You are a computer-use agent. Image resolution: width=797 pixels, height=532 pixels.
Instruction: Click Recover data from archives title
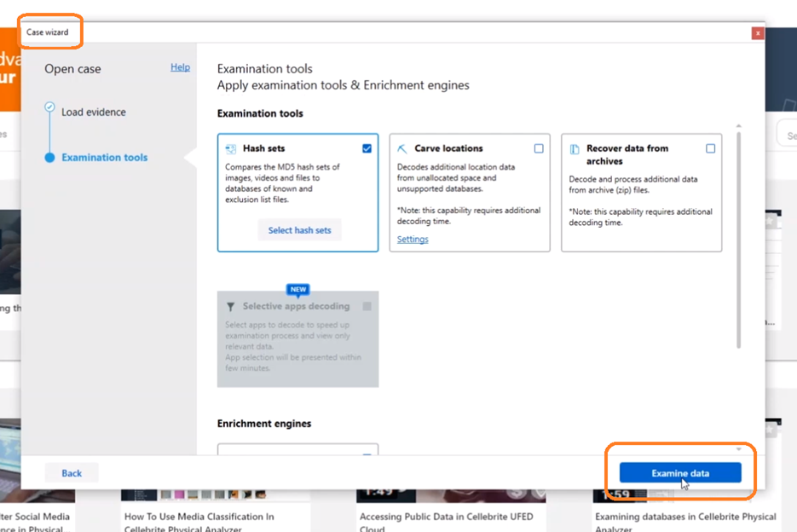coord(627,154)
